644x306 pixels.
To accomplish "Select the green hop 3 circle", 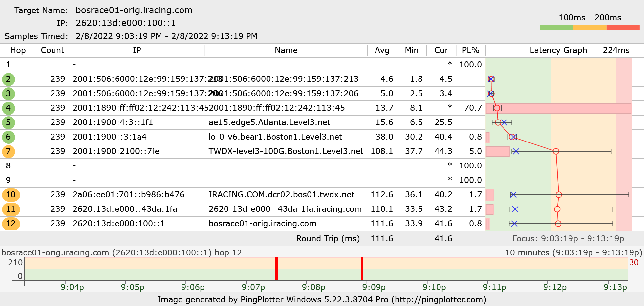I will click(8, 94).
